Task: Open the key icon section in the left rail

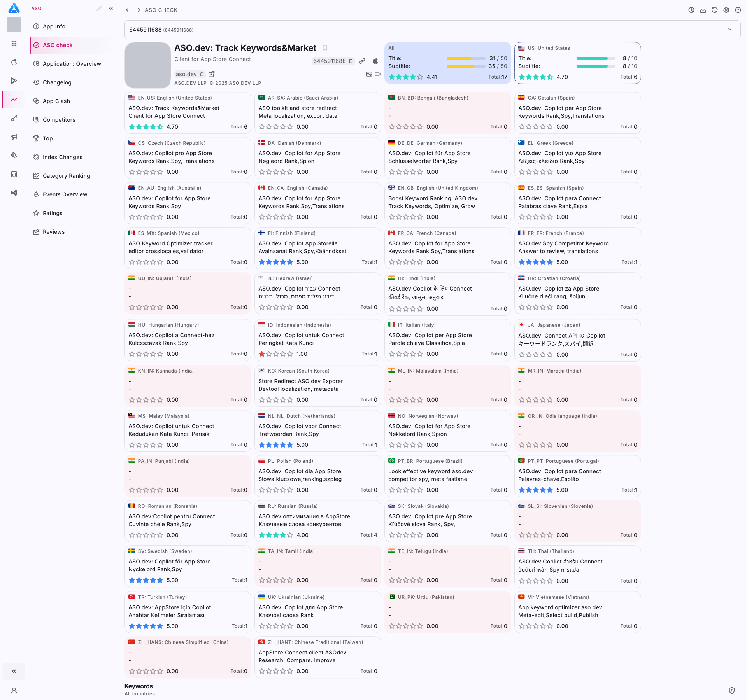Action: click(x=14, y=118)
